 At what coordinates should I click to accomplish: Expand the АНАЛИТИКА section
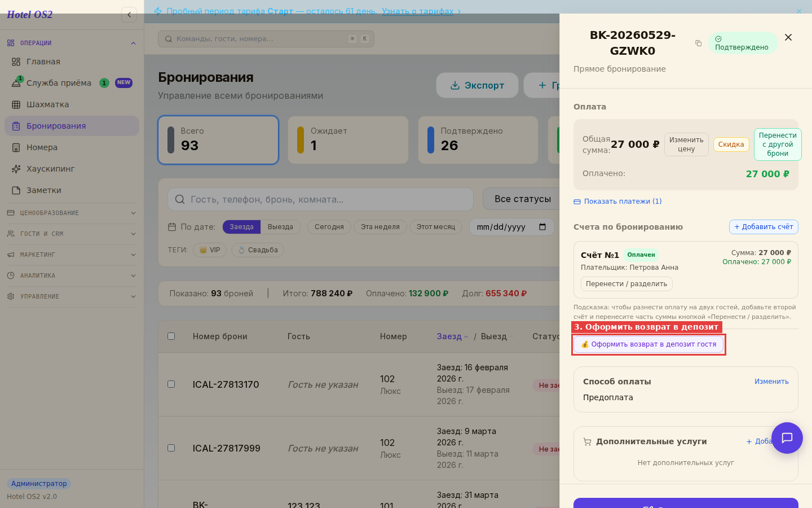tap(72, 275)
